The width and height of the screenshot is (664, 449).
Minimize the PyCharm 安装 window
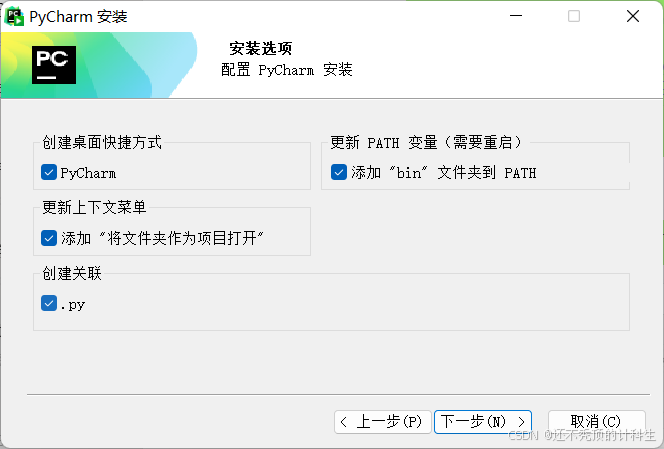[515, 16]
